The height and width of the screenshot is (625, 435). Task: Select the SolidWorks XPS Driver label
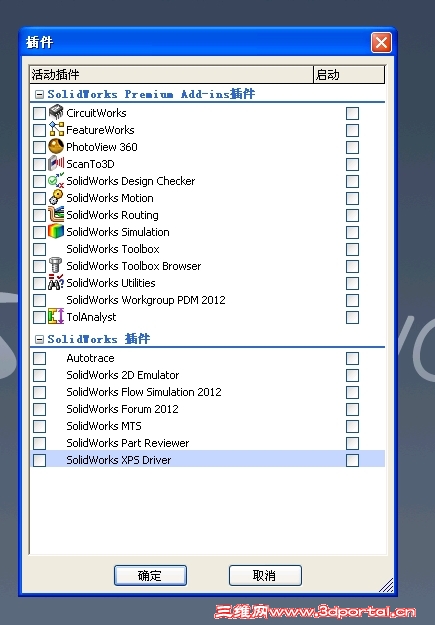pyautogui.click(x=119, y=460)
